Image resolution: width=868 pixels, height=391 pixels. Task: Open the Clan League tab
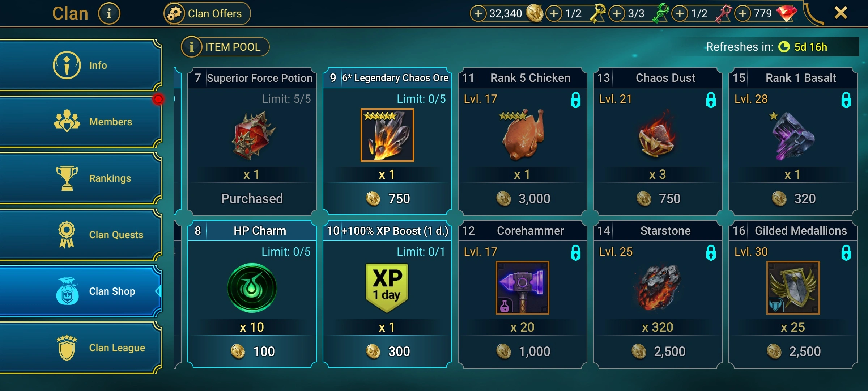point(80,348)
